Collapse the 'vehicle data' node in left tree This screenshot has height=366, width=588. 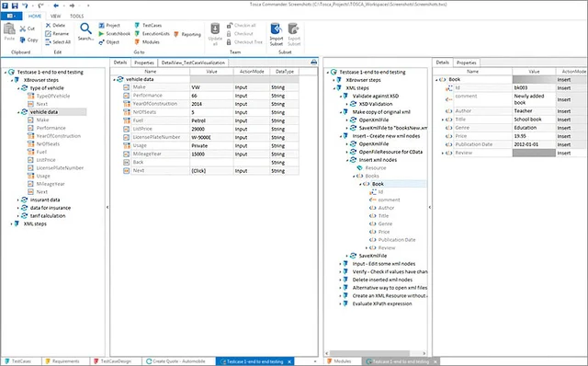click(x=18, y=112)
